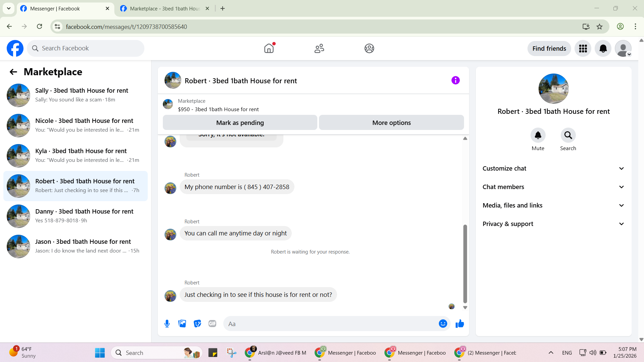Expand the Privacy & support section
Screen dimensions: 644x362
(553, 224)
